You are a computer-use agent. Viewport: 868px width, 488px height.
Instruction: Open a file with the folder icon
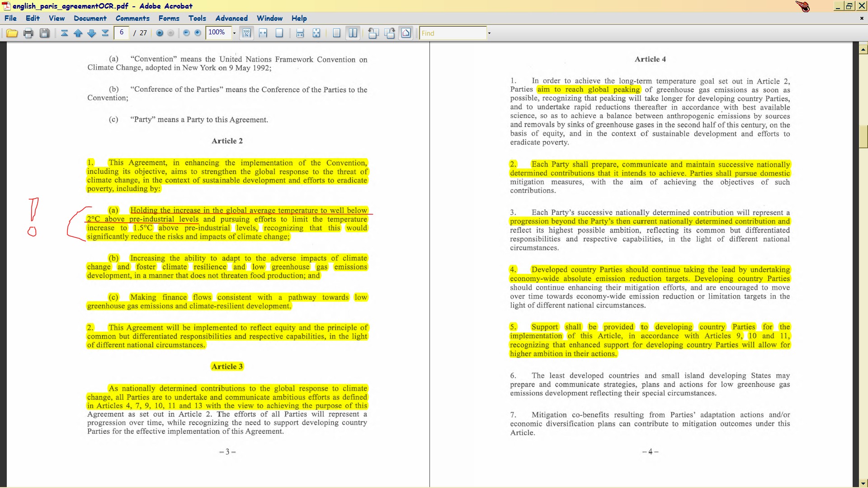[x=12, y=33]
